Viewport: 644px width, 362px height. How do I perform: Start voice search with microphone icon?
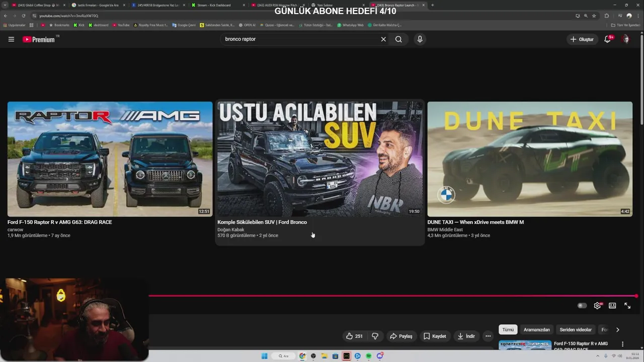tap(420, 39)
